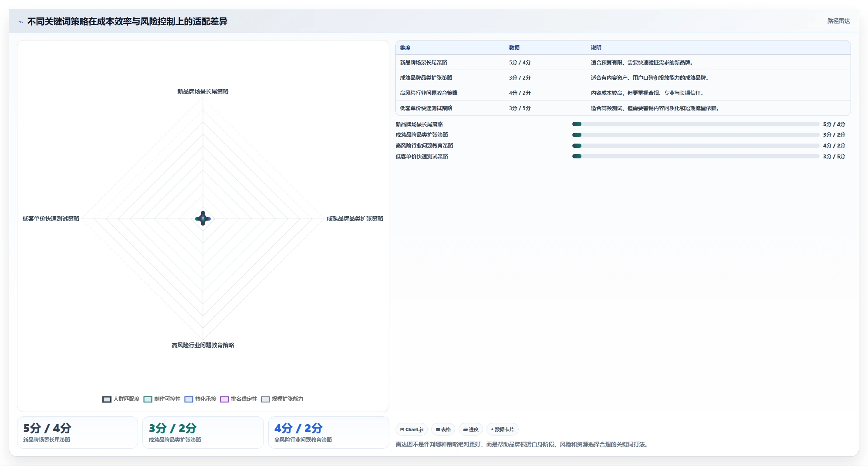Click the Chart.js tag chip
The width and height of the screenshot is (868, 466).
point(412,429)
